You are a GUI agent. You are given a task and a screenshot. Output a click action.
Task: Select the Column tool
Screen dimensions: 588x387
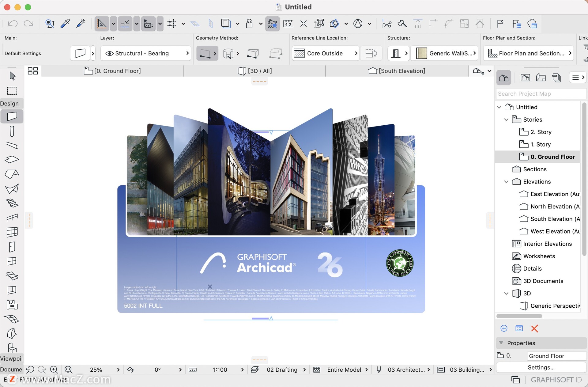tap(12, 131)
